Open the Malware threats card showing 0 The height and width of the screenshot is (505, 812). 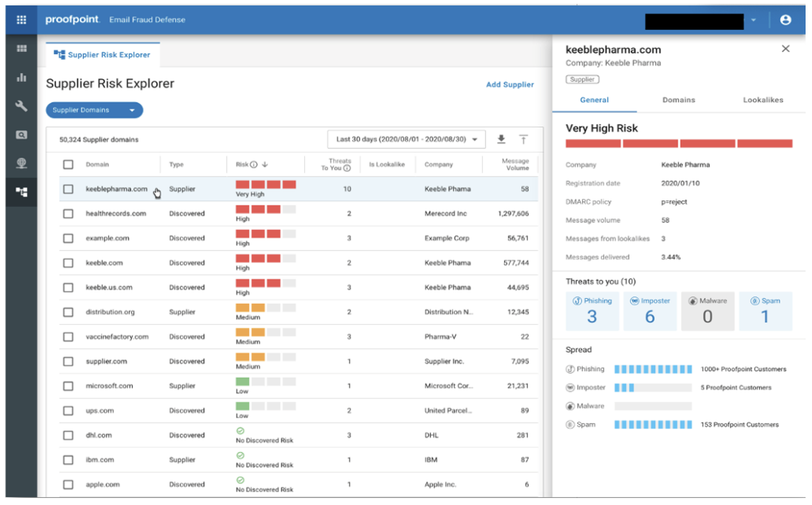[708, 311]
